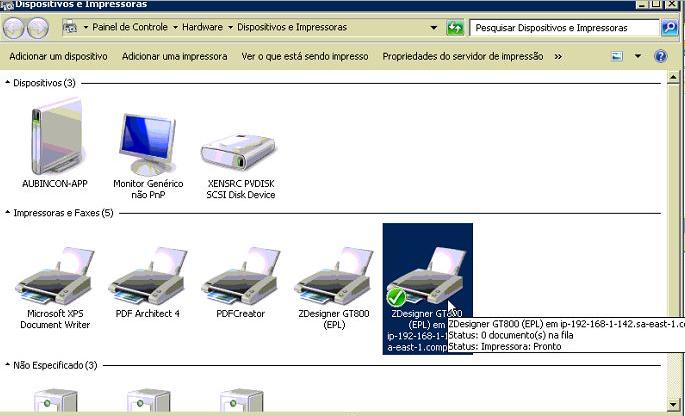Go to Hardware breadcrumb

point(202,27)
